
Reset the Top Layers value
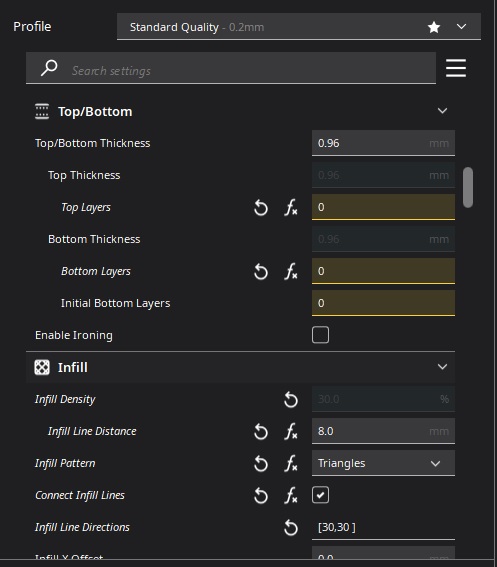click(x=260, y=208)
